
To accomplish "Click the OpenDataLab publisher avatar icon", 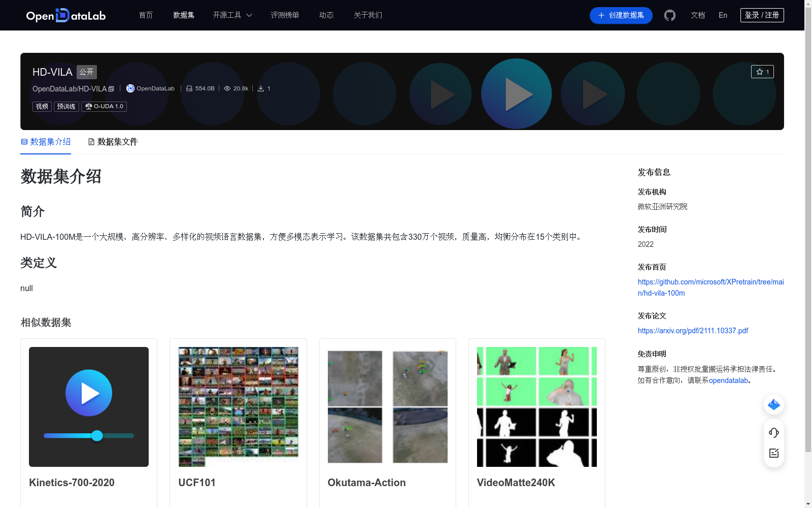I will (130, 88).
